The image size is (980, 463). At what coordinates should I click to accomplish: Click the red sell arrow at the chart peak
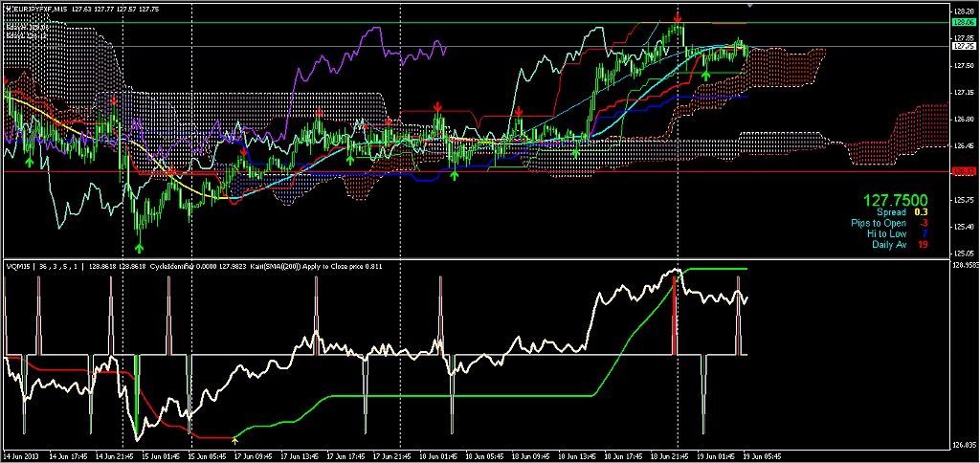pos(678,18)
